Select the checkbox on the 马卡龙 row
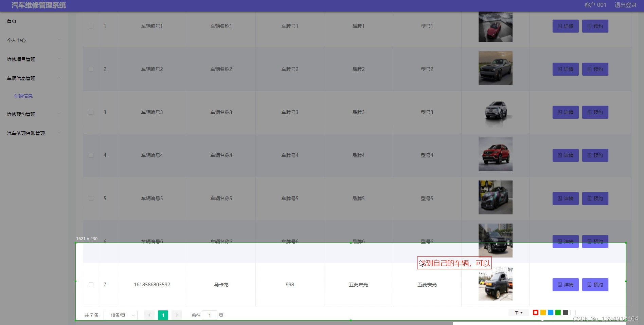Screen dimensions: 644x325 pos(91,285)
